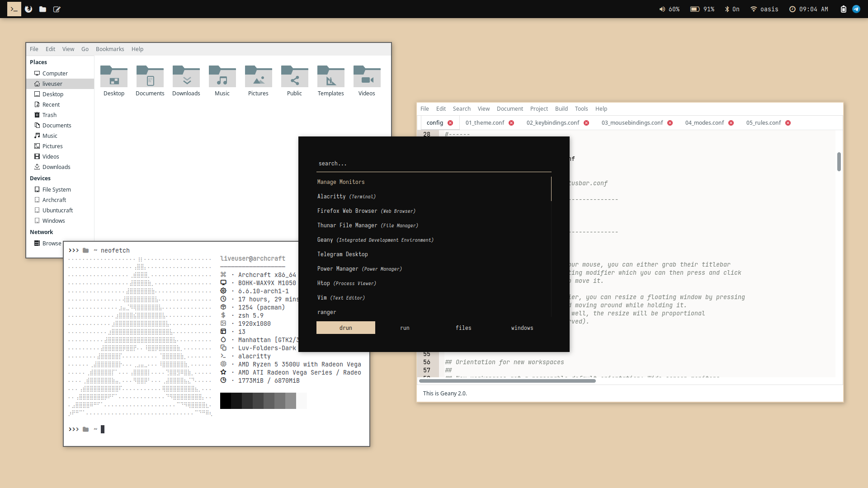Click the clipboard tray icon

843,9
